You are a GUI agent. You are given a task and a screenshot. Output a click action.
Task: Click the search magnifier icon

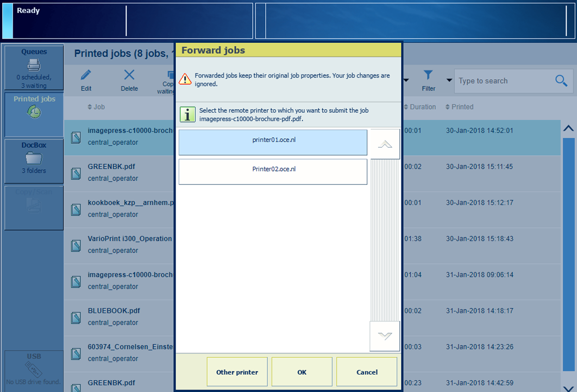tap(561, 81)
